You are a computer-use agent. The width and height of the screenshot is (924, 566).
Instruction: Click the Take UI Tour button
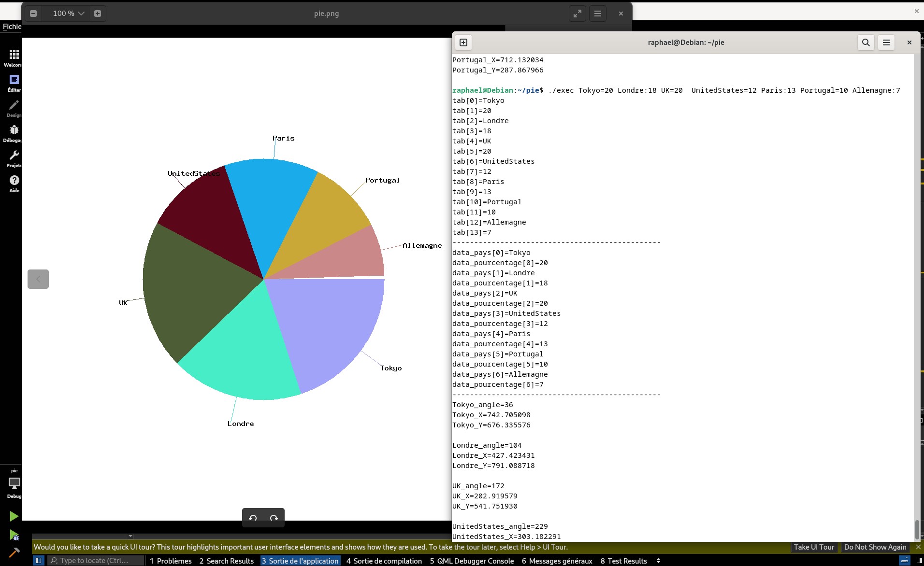814,547
